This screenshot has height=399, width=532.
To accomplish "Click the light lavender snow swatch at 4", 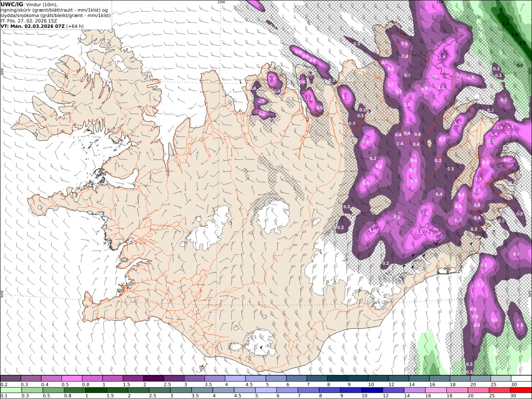I will pyautogui.click(x=235, y=379).
